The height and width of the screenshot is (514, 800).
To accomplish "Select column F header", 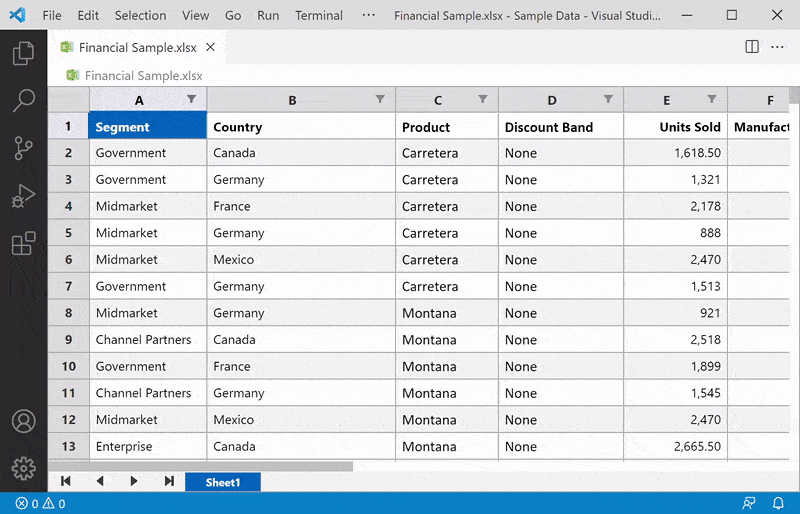I will [x=759, y=100].
